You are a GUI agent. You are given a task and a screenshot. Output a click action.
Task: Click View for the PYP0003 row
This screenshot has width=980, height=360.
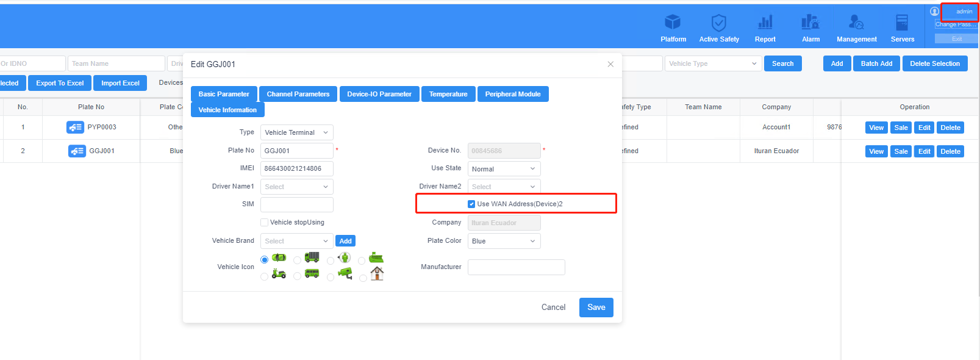(876, 128)
